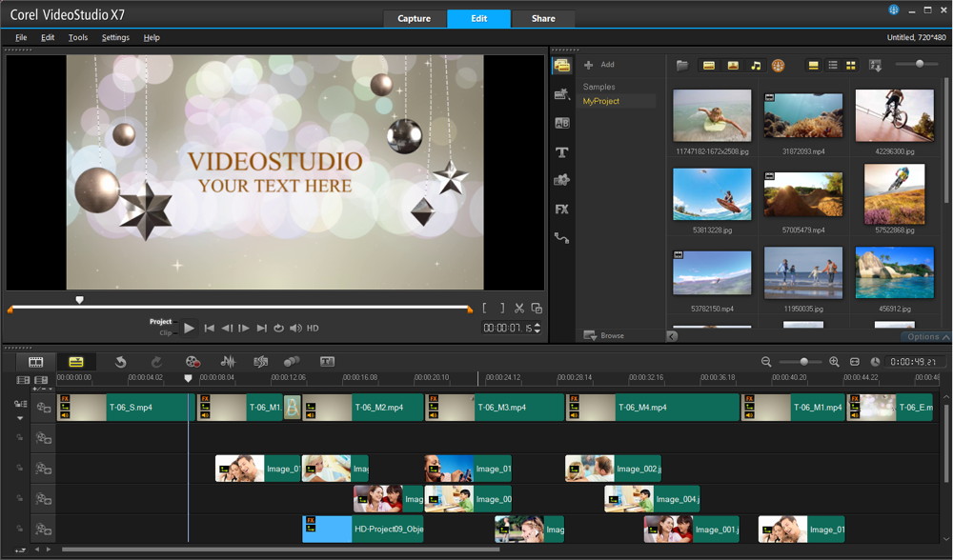Toggle library title display
The height and width of the screenshot is (560, 953).
coord(813,65)
